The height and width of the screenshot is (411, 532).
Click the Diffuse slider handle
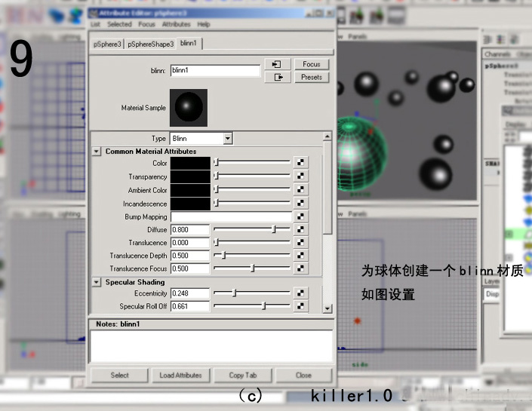point(274,229)
